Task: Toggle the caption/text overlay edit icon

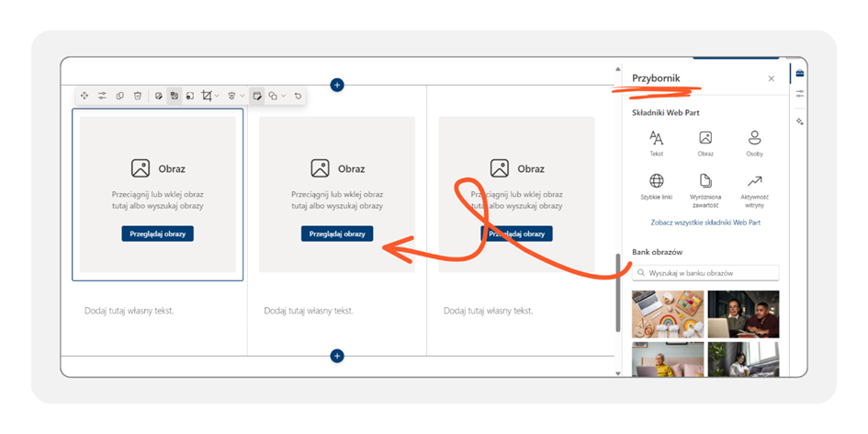Action: [257, 96]
